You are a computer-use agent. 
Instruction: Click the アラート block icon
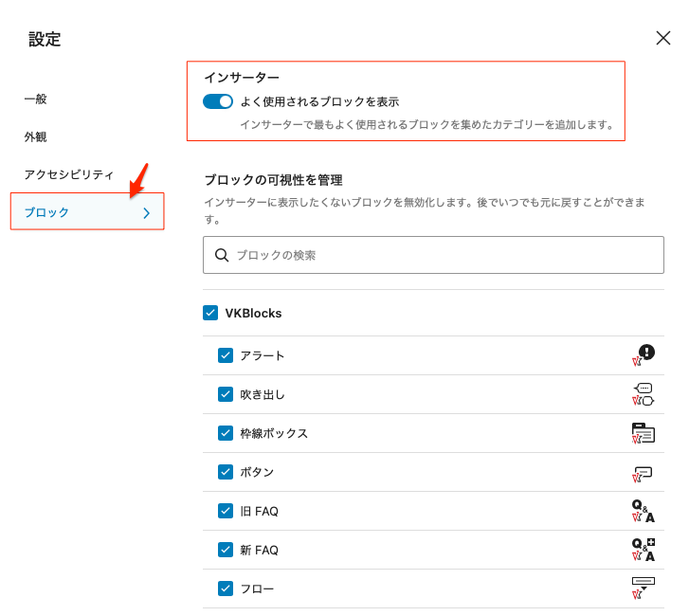tap(644, 355)
